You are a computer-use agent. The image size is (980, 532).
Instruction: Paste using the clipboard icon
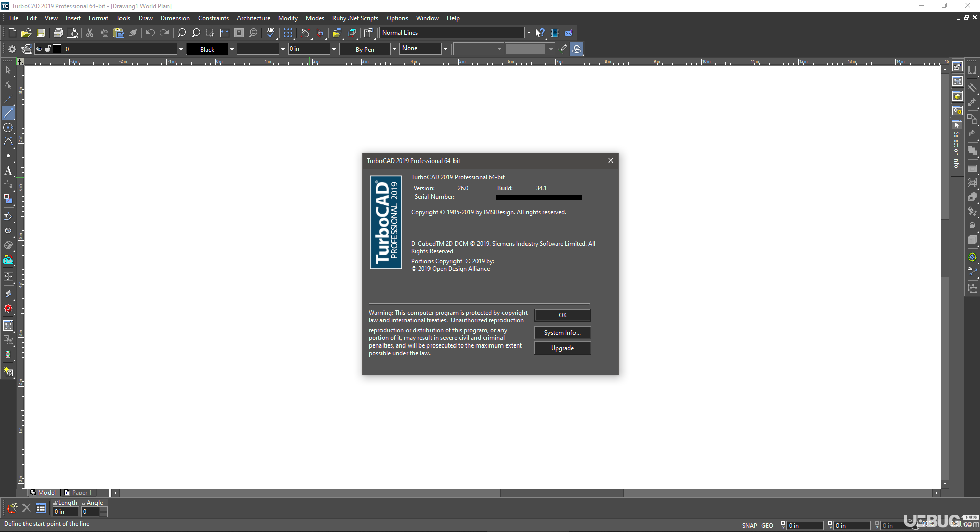pos(118,33)
